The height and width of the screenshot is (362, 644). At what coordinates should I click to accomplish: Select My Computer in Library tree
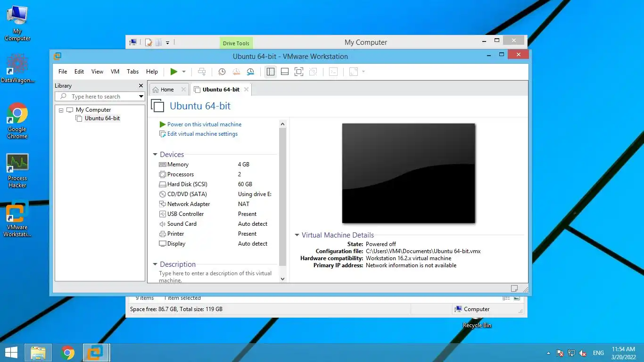93,110
